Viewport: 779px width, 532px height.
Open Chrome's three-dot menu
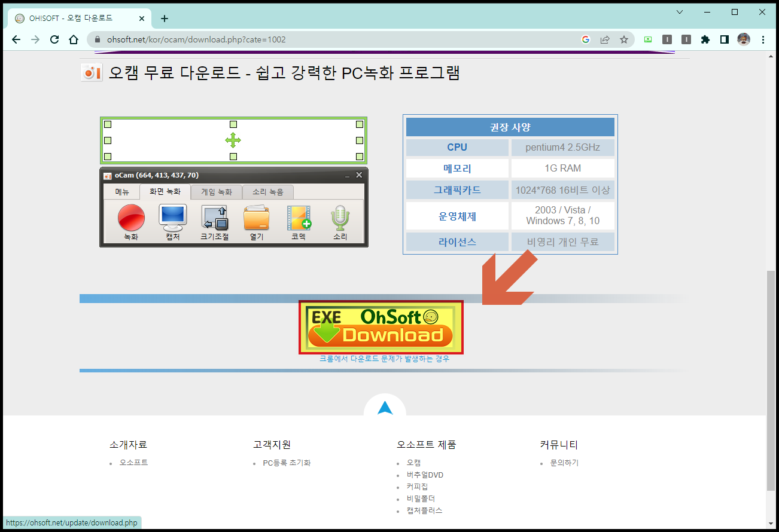(763, 39)
